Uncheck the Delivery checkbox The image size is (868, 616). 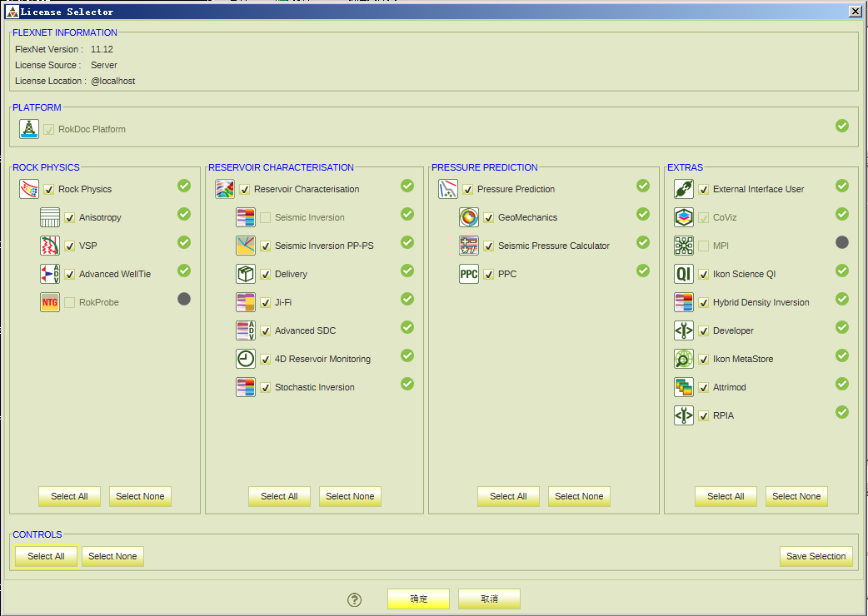[266, 274]
